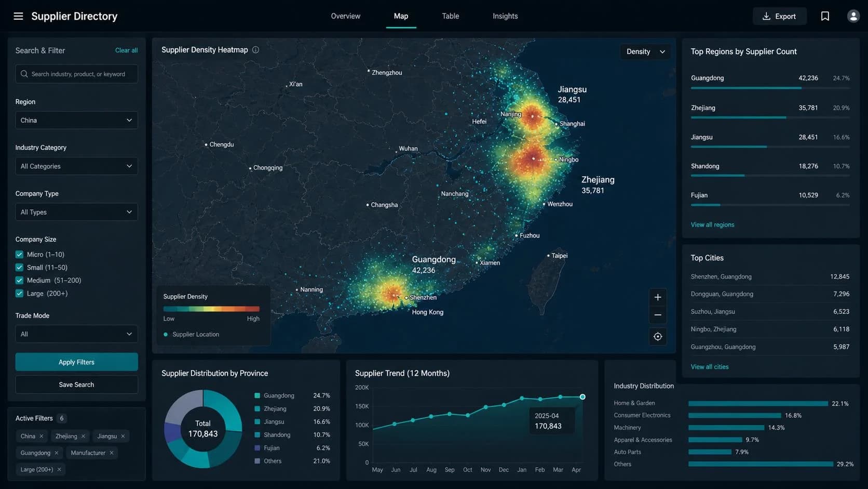Open the user profile avatar

(853, 16)
